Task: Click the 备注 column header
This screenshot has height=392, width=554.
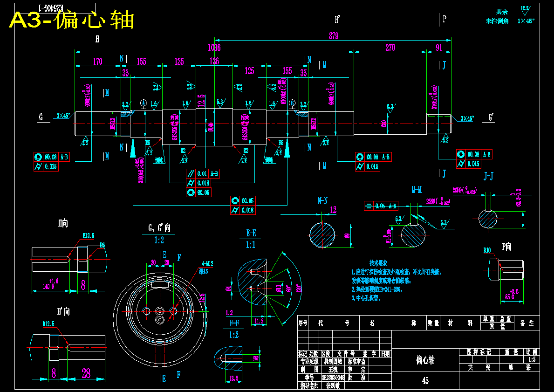Action: (x=527, y=323)
